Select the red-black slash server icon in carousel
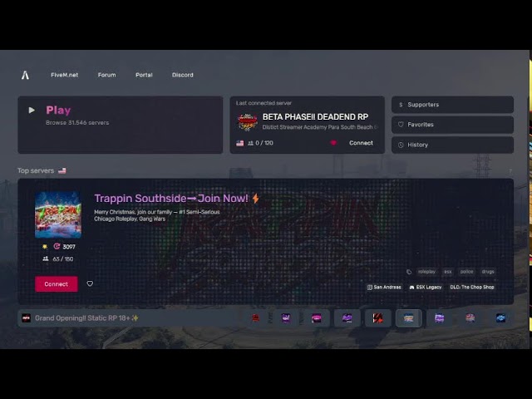Screen dimensions: 532x399 pyautogui.click(x=378, y=318)
